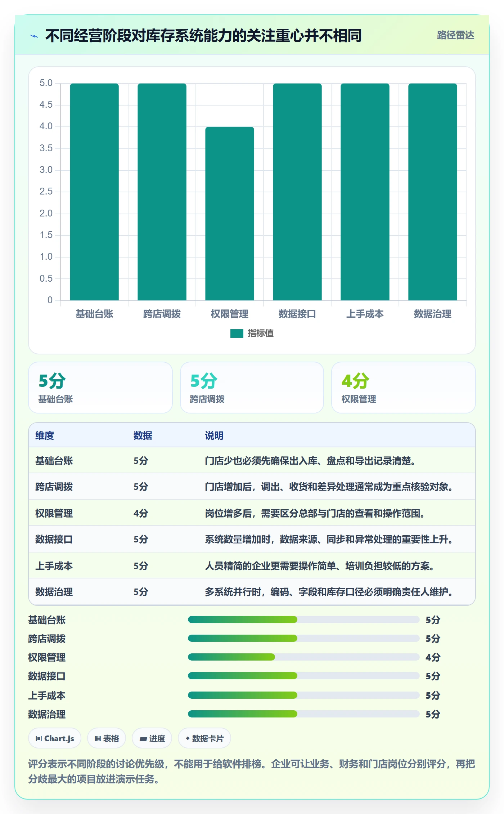This screenshot has height=814, width=504.
Task: Click the 上手成本 x-axis label
Action: point(365,314)
